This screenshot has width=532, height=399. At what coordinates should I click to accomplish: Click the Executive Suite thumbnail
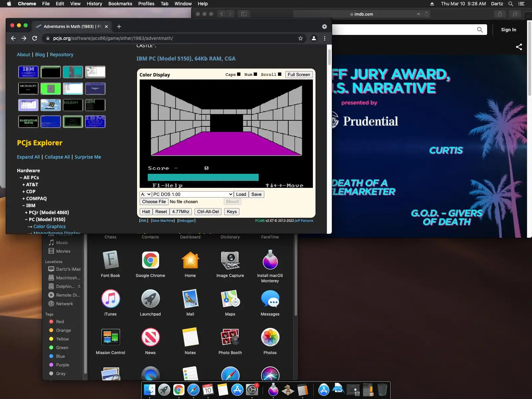(x=28, y=122)
